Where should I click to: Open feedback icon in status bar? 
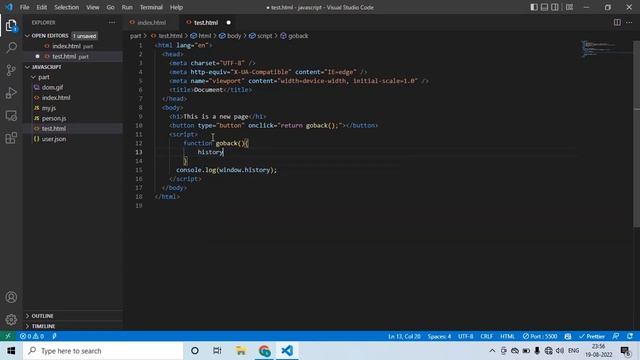point(616,336)
